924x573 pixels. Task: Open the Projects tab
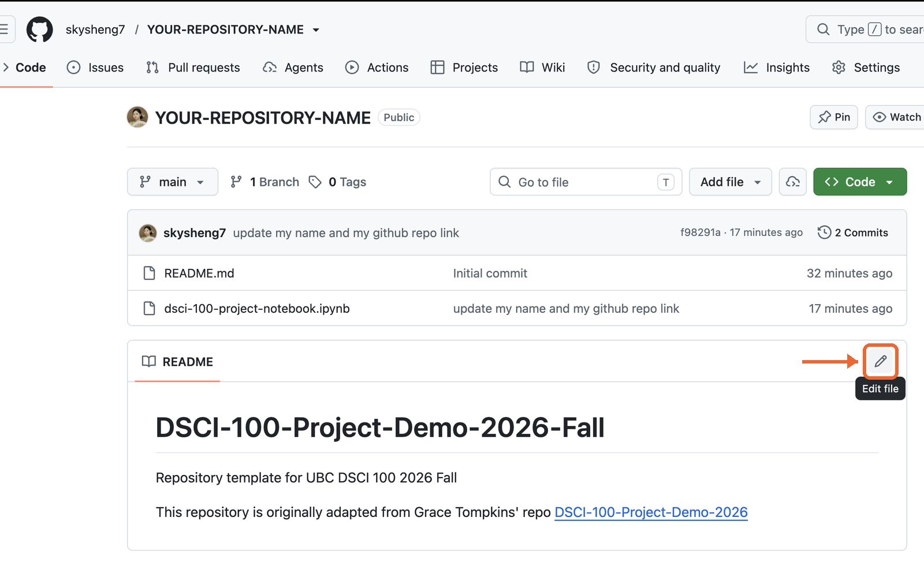(x=464, y=68)
